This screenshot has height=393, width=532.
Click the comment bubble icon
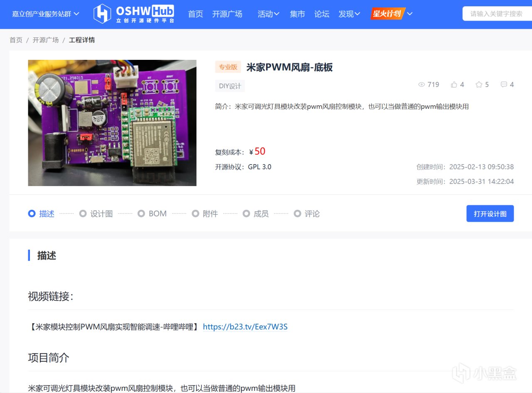tap(504, 85)
